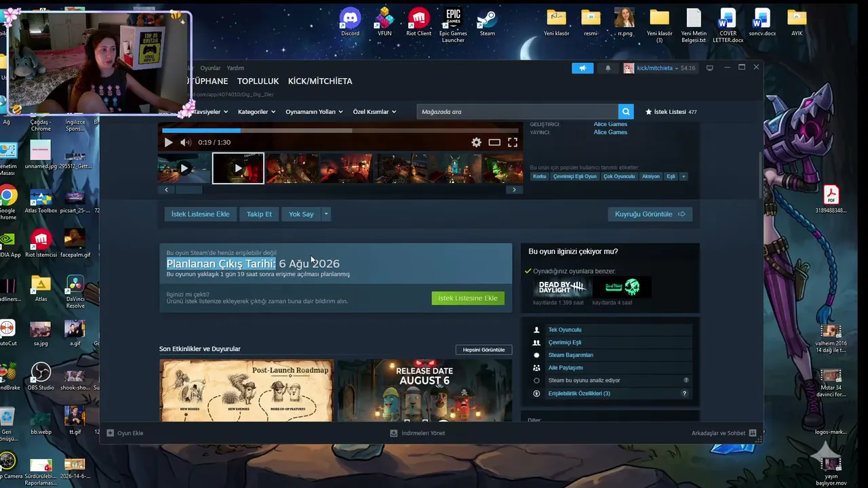Open the Oyunlar menu
Screen dimensions: 868x488
point(210,68)
